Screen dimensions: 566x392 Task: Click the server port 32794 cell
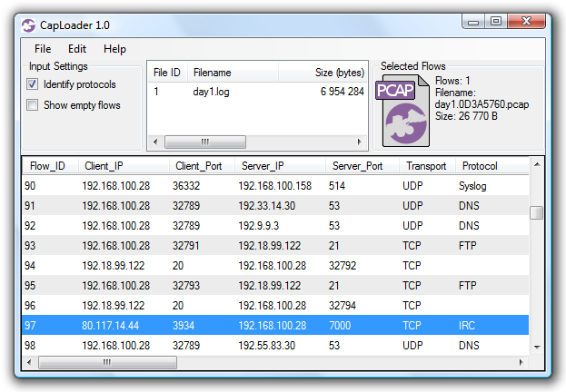tap(343, 306)
